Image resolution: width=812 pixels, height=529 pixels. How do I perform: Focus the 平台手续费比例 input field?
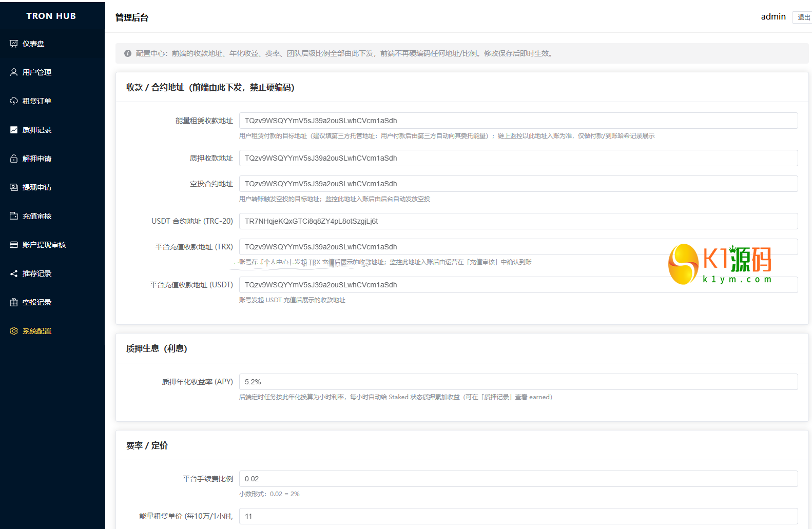click(x=518, y=479)
